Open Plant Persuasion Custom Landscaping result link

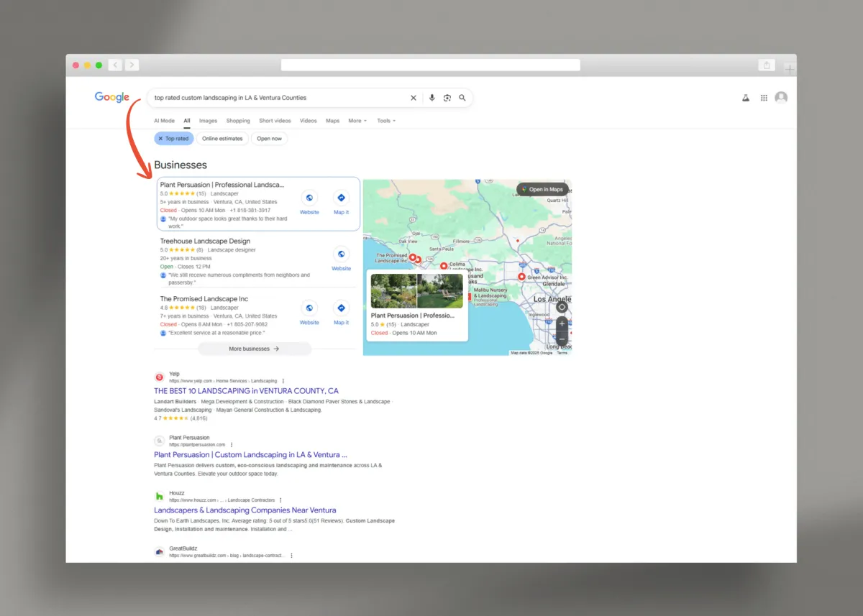click(250, 455)
